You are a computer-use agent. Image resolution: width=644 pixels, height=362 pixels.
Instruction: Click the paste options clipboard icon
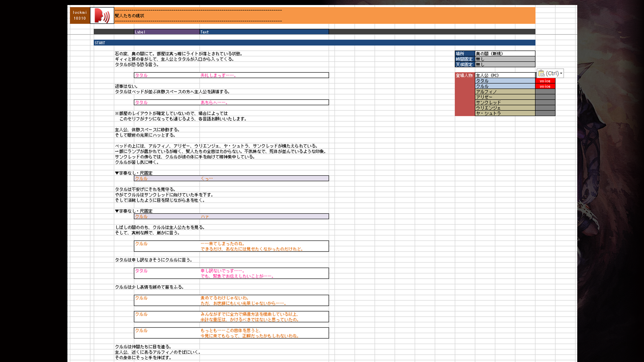click(541, 73)
